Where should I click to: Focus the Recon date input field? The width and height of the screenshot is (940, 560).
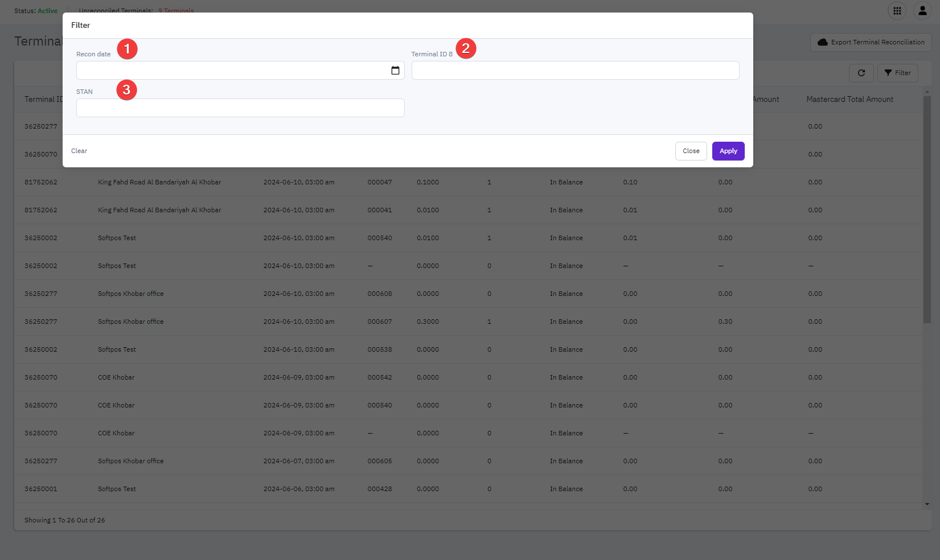click(231, 71)
